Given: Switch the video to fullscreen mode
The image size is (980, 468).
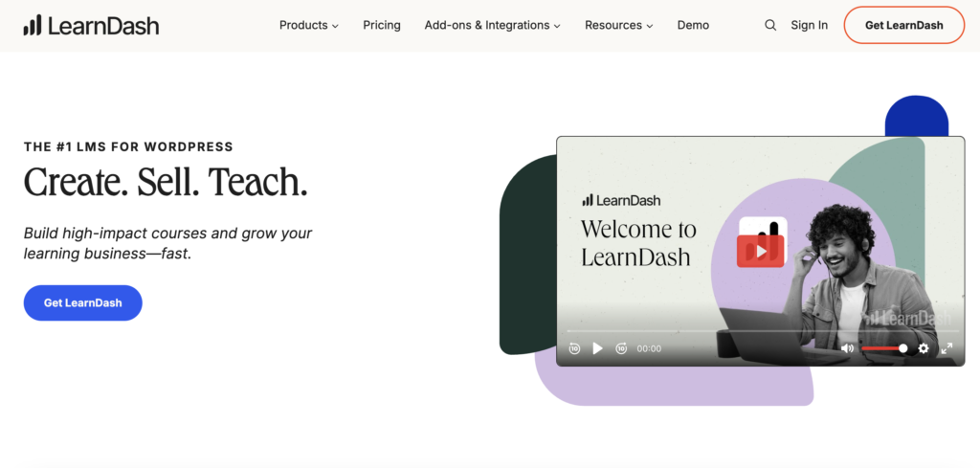Looking at the screenshot, I should click(947, 348).
